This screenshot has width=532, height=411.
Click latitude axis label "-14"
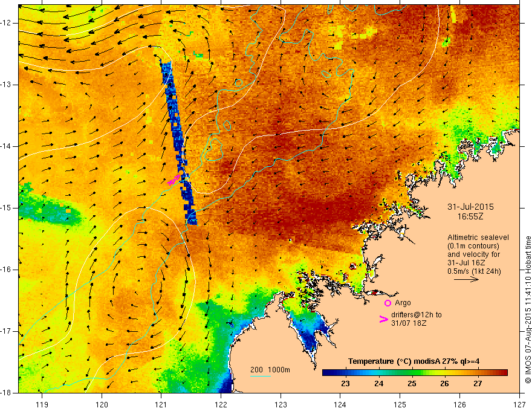pyautogui.click(x=7, y=146)
